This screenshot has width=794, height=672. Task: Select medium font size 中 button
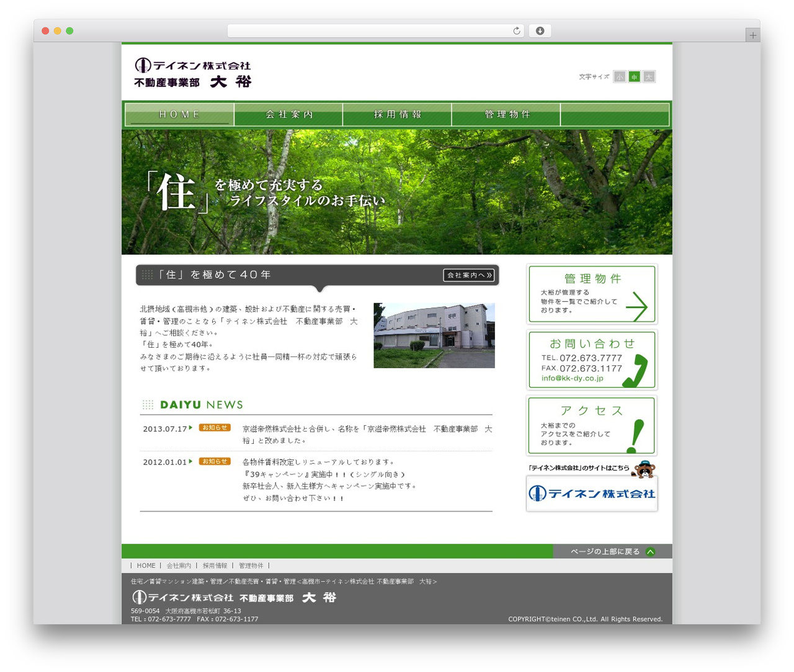pyautogui.click(x=634, y=77)
